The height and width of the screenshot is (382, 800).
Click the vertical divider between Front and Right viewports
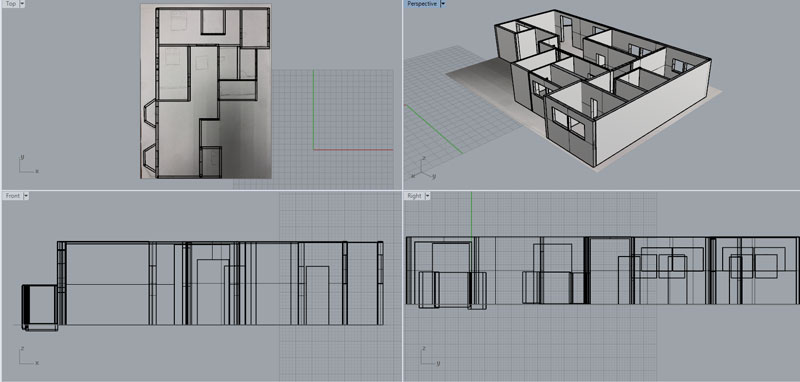[x=403, y=286]
